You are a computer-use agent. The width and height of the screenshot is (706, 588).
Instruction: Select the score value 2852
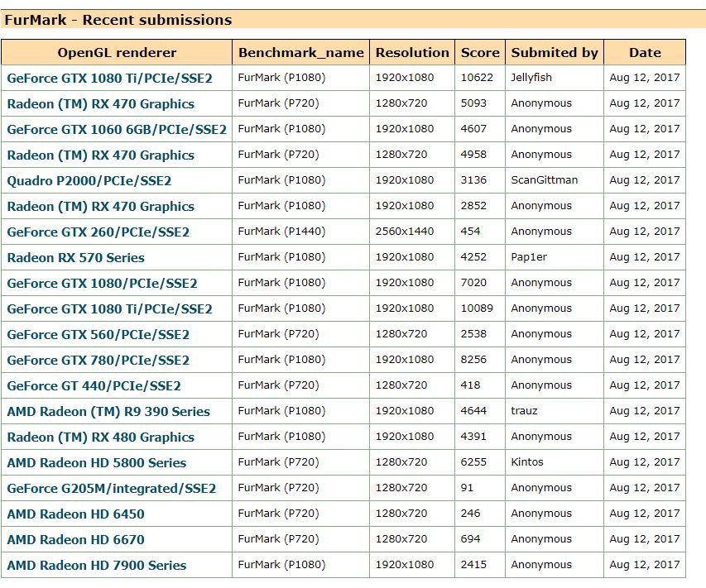tap(473, 206)
